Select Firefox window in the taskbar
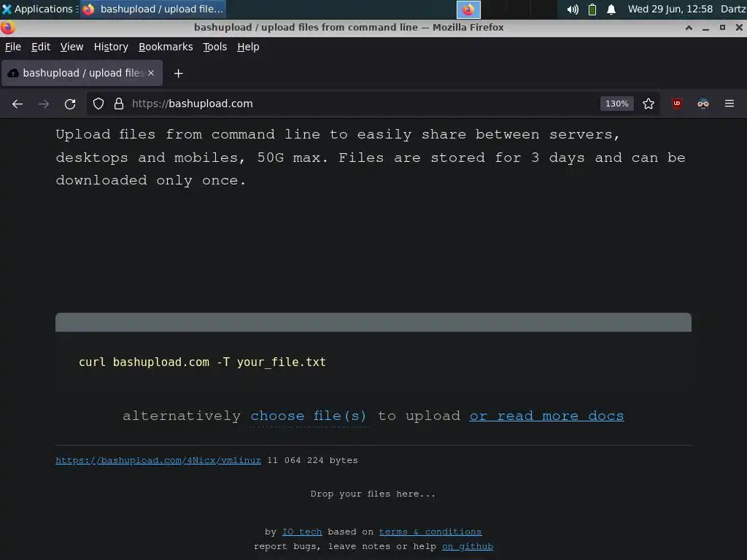Screen dimensions: 747x560 (x=153, y=9)
